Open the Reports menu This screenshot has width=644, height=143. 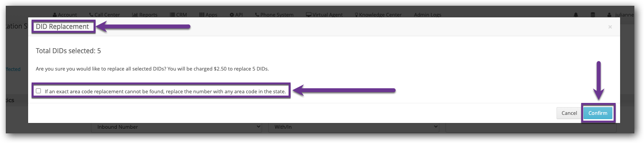(x=145, y=15)
